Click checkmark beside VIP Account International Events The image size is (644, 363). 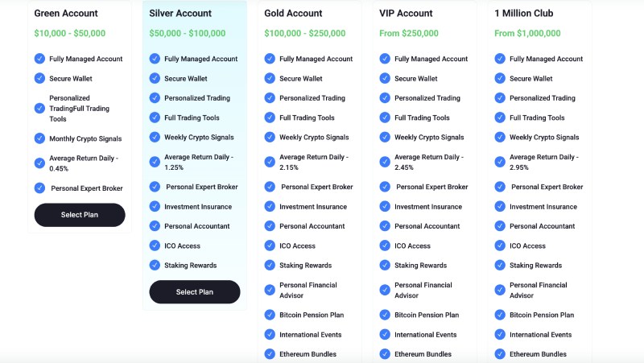tap(385, 334)
